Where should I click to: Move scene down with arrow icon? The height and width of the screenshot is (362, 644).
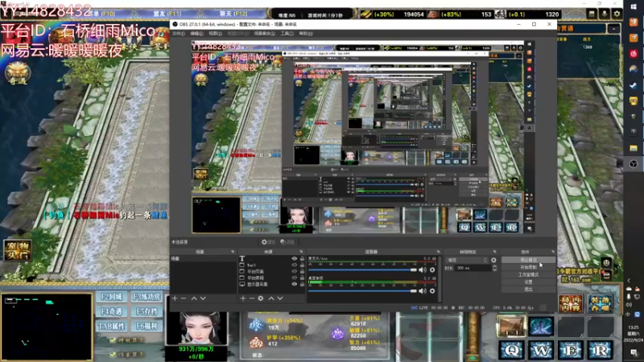pyautogui.click(x=203, y=298)
